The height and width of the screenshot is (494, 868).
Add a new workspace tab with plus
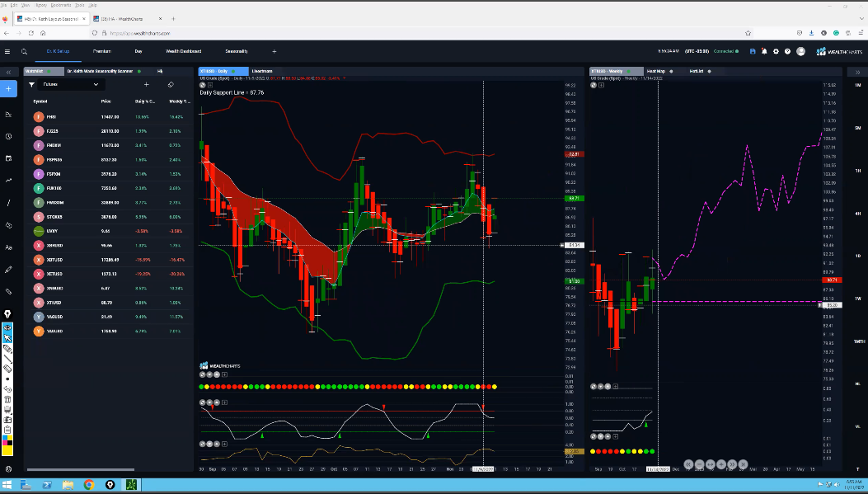coord(274,51)
